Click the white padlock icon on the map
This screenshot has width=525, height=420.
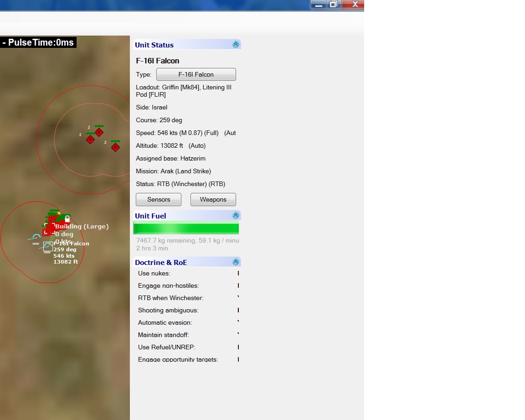[x=67, y=219]
